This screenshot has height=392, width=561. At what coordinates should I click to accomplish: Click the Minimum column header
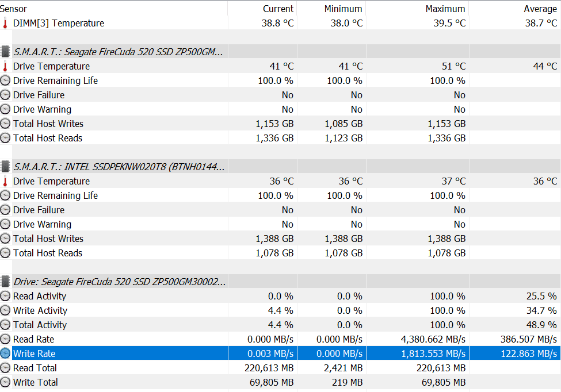click(343, 9)
